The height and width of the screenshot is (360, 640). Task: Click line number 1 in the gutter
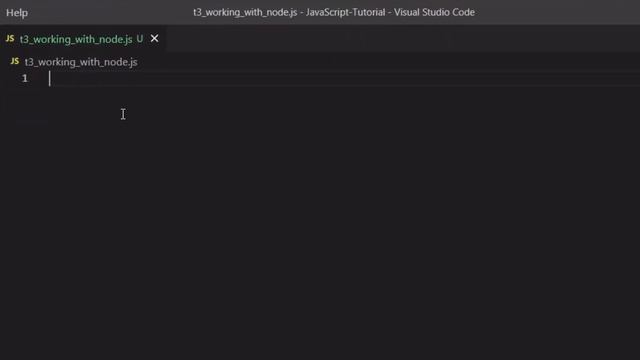point(25,78)
